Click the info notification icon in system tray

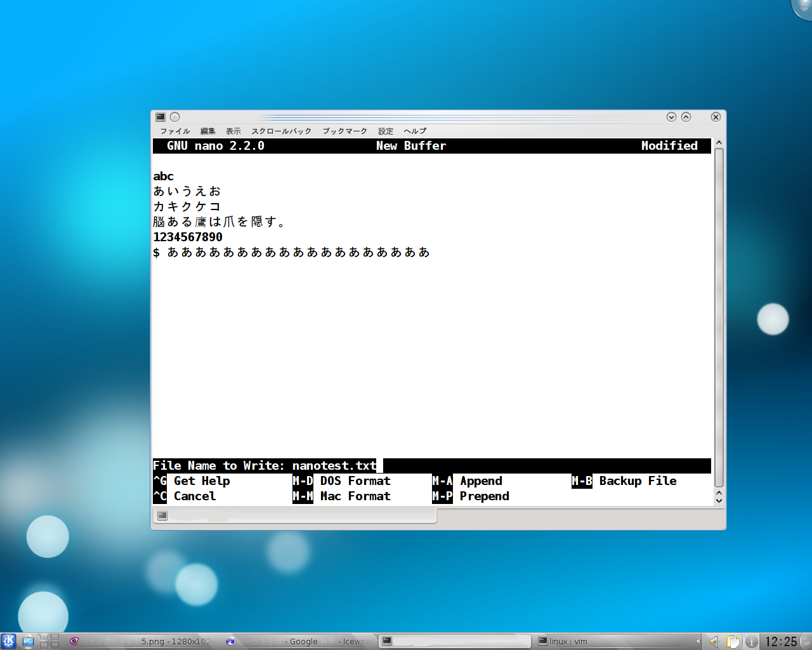[751, 641]
